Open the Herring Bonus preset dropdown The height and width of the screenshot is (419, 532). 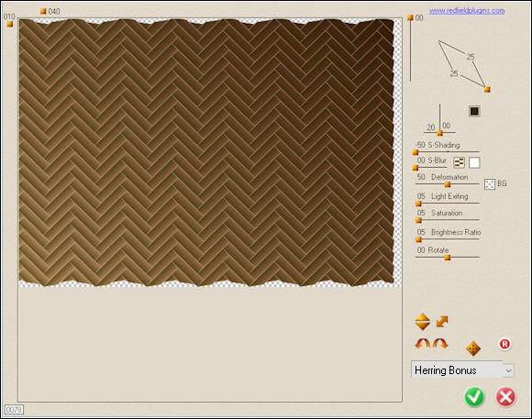pyautogui.click(x=462, y=370)
